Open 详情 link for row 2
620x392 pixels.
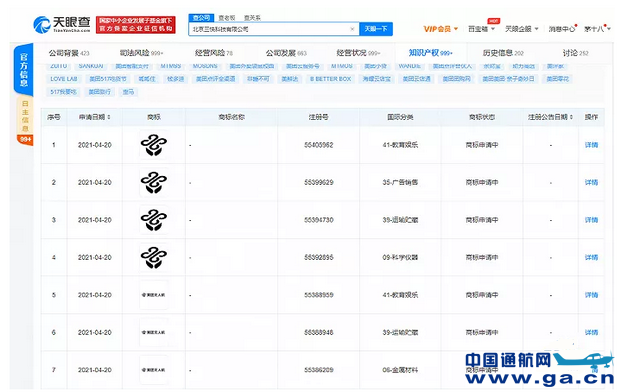[x=591, y=182]
